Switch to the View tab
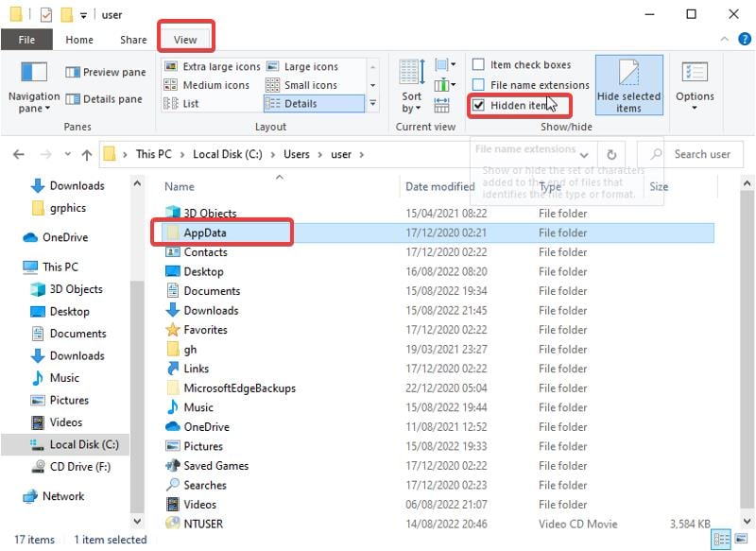This screenshot has width=756, height=551. 185,40
